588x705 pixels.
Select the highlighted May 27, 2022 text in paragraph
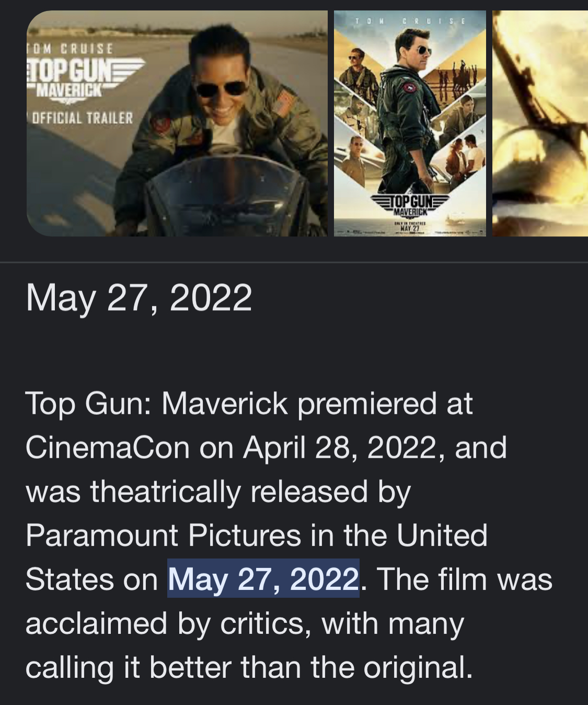pyautogui.click(x=263, y=579)
